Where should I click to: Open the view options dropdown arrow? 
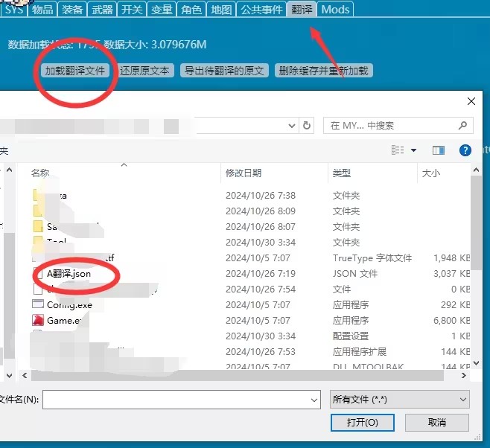tap(413, 150)
